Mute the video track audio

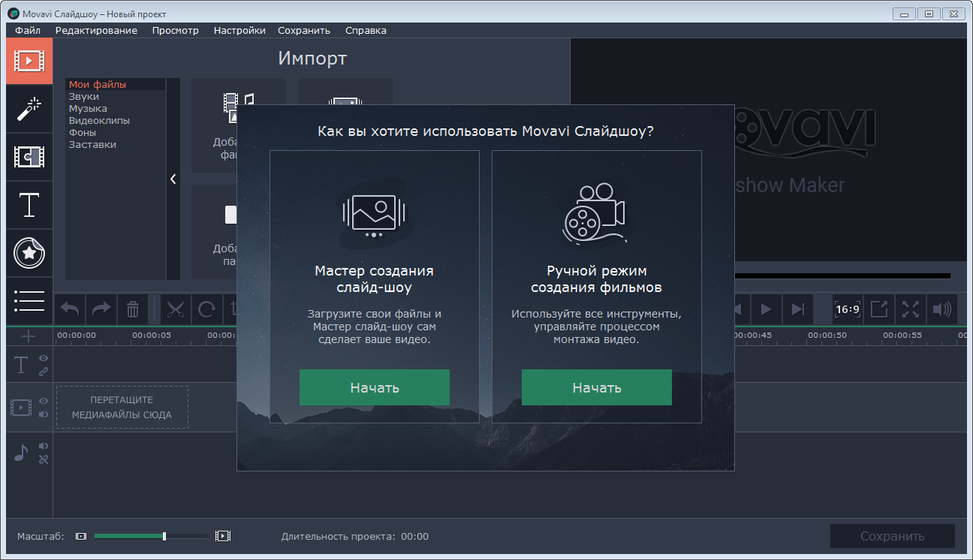point(44,414)
